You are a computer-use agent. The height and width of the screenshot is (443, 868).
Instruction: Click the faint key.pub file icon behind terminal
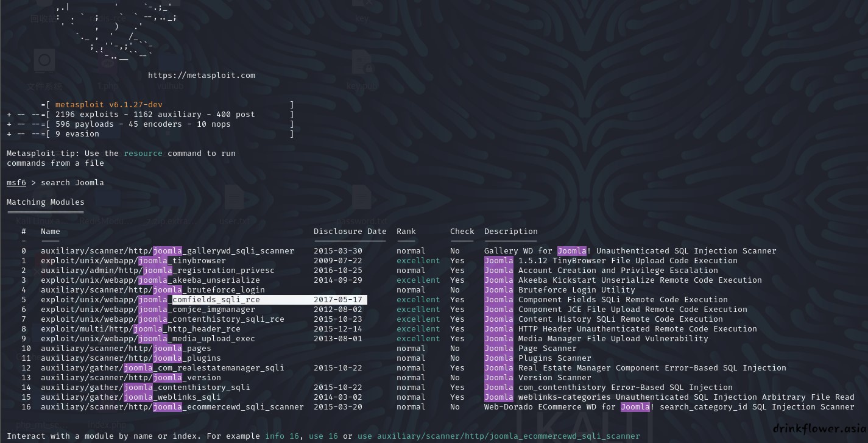click(361, 70)
